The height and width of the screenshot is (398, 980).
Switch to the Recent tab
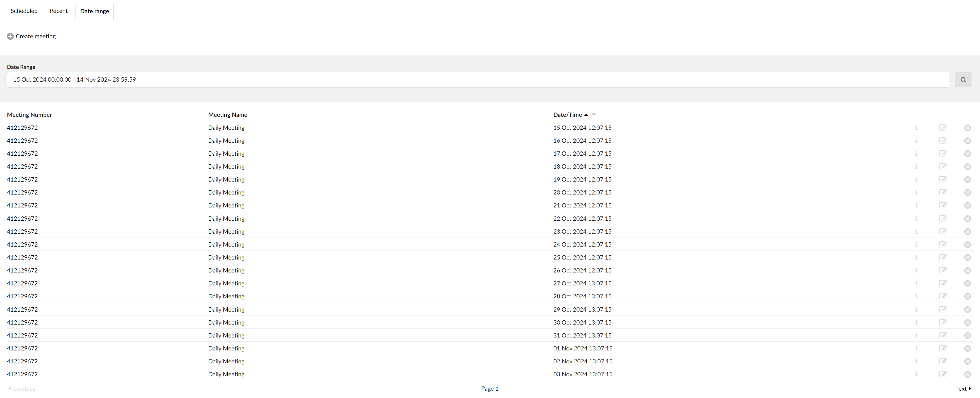coord(58,11)
